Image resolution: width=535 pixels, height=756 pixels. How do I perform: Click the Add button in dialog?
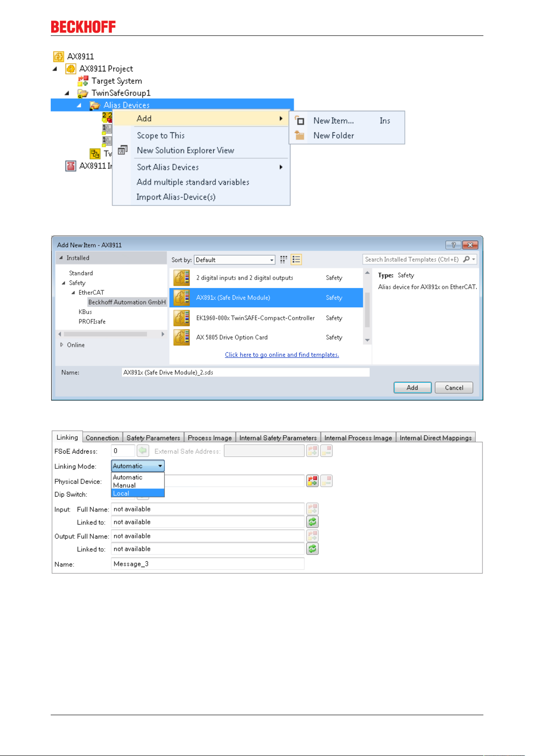pyautogui.click(x=412, y=388)
